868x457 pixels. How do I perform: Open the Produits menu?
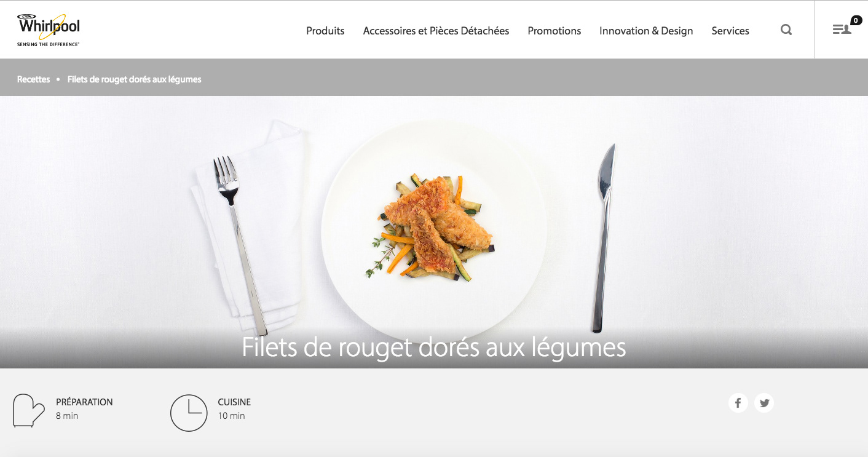pyautogui.click(x=325, y=31)
